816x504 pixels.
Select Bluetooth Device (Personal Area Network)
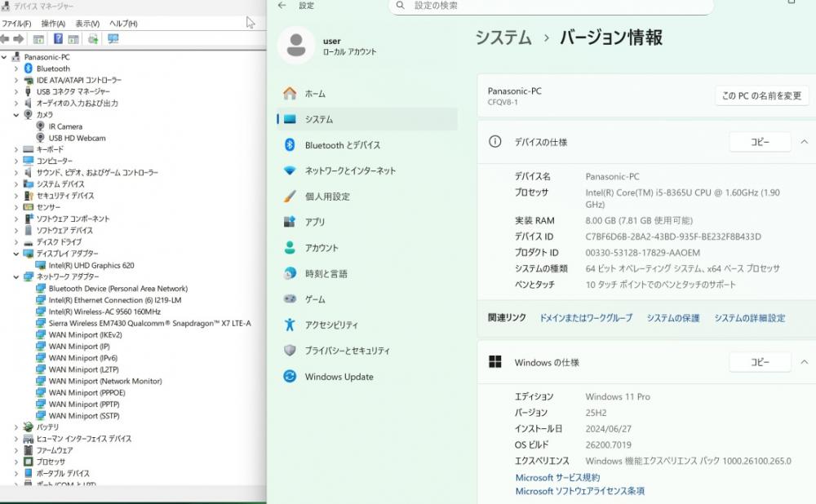pyautogui.click(x=118, y=288)
